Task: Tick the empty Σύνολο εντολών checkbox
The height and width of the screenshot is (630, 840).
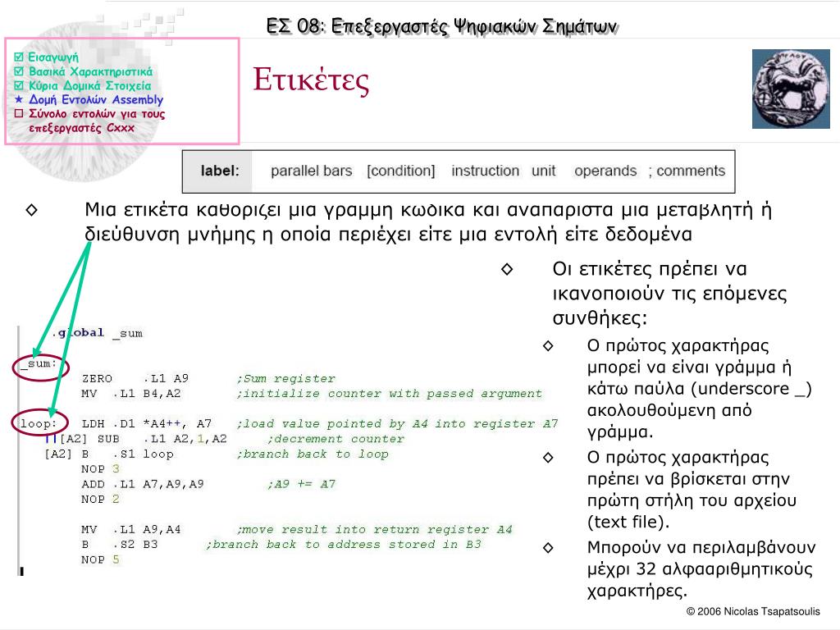Action: click(x=19, y=113)
